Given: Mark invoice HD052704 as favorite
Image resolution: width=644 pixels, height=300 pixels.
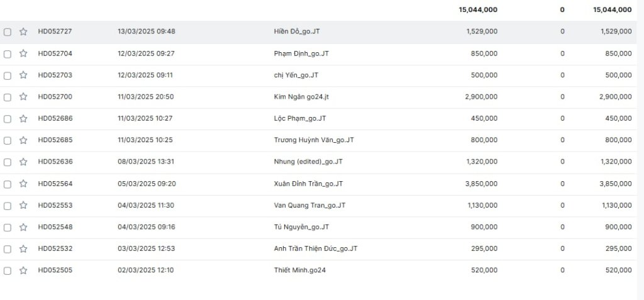Looking at the screenshot, I should point(23,53).
